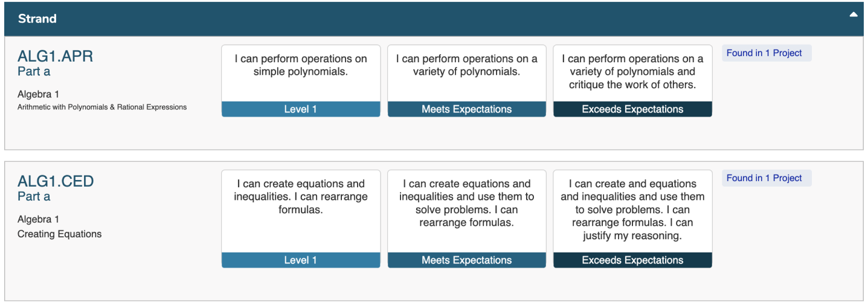Click Algebra 1 text under ALG1.CED

point(38,219)
